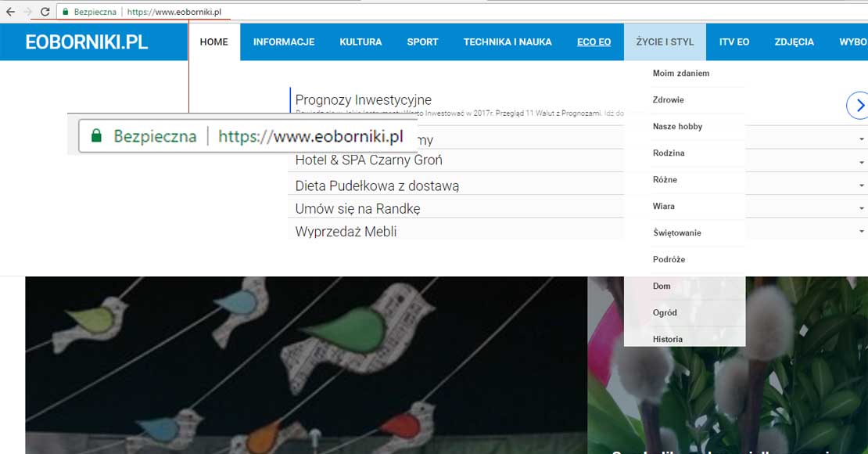This screenshot has height=454, width=868.
Task: Open the ZDJĘCIA menu
Action: click(794, 42)
